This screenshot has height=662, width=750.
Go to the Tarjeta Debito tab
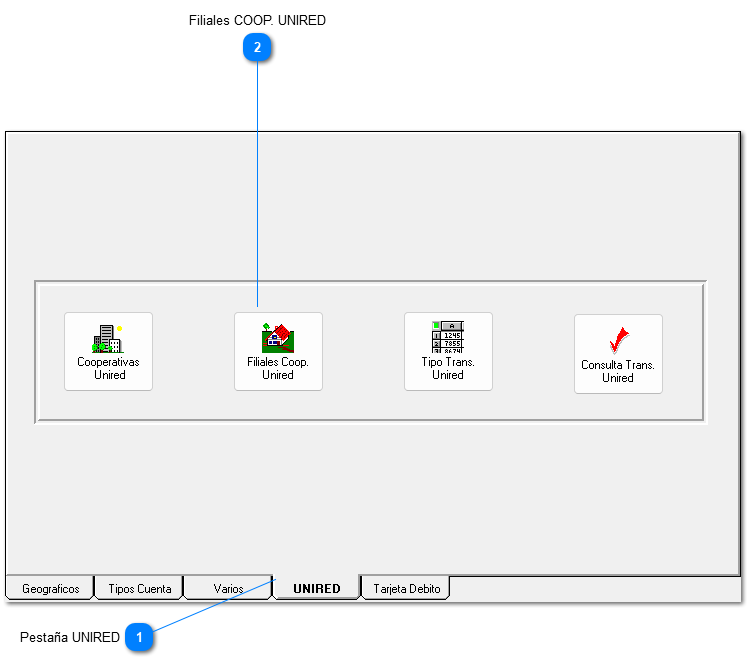click(406, 589)
